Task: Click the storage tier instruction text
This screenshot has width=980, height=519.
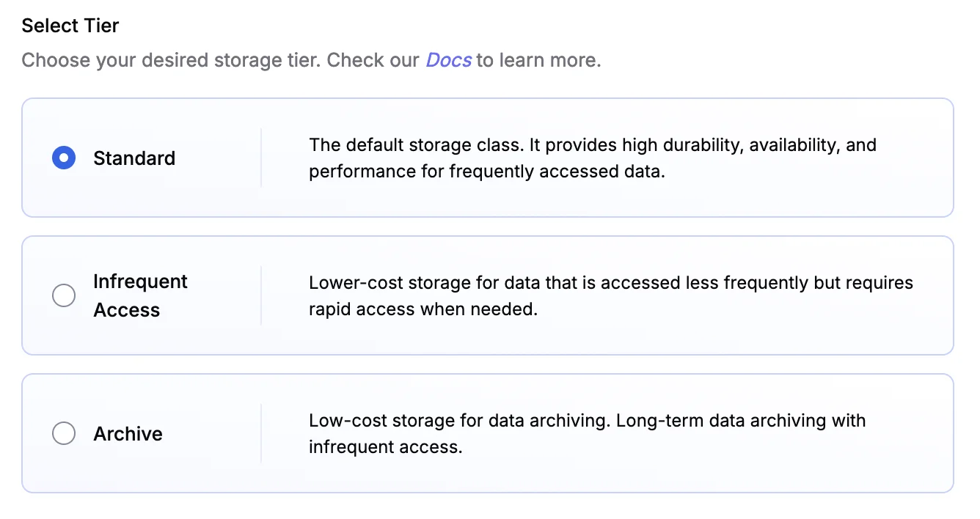Action: (311, 60)
